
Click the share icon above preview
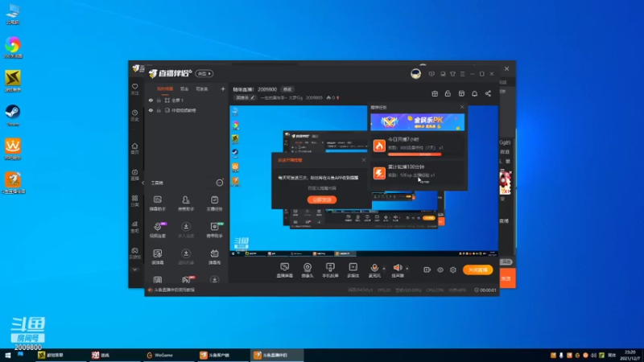click(x=488, y=93)
